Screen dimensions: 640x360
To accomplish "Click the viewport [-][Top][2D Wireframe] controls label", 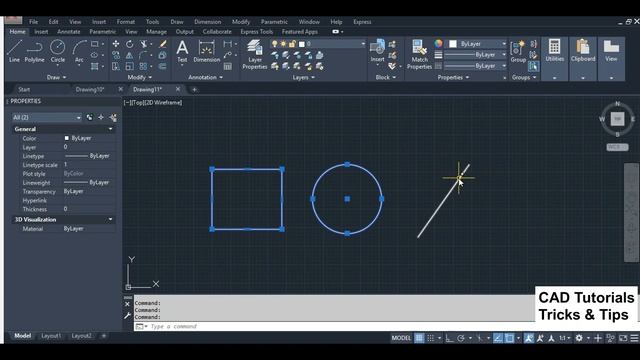I will tap(153, 102).
